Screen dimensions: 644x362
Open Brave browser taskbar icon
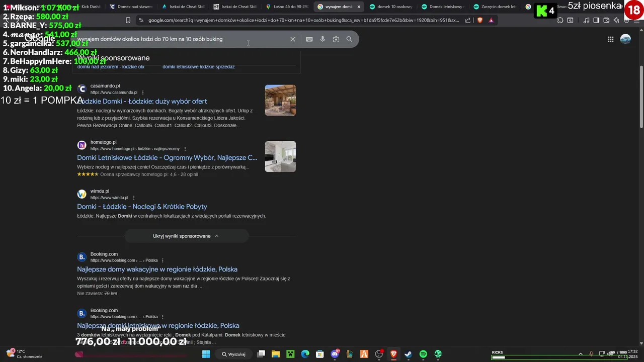[x=393, y=354]
